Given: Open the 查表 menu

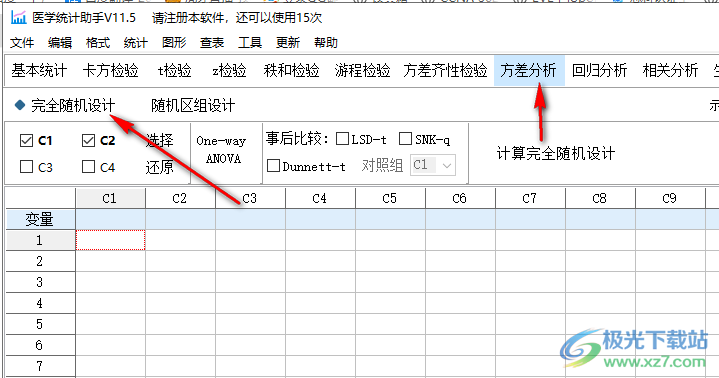Looking at the screenshot, I should pos(212,43).
